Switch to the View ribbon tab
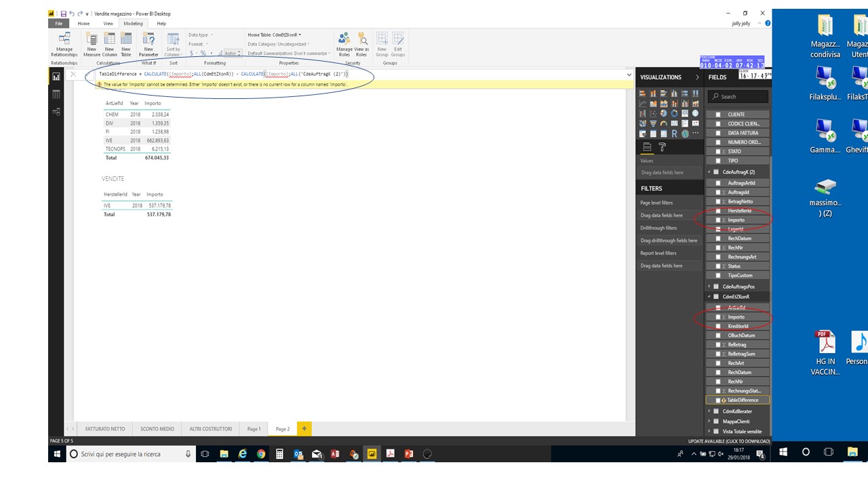Image resolution: width=868 pixels, height=488 pixels. pyautogui.click(x=108, y=23)
